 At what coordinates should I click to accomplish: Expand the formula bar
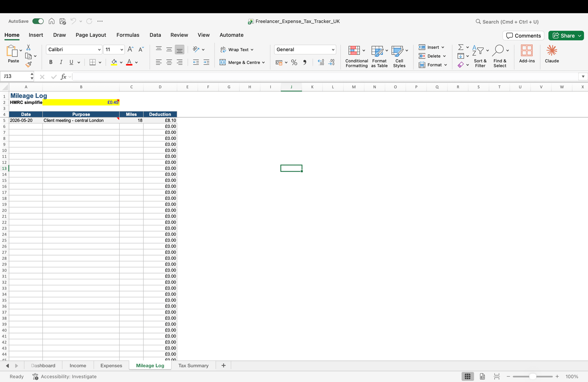pos(583,76)
